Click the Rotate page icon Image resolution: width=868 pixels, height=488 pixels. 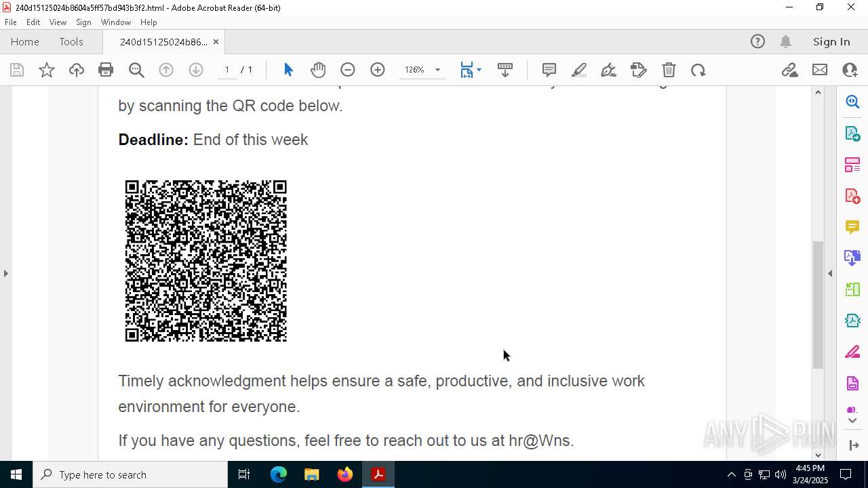698,70
